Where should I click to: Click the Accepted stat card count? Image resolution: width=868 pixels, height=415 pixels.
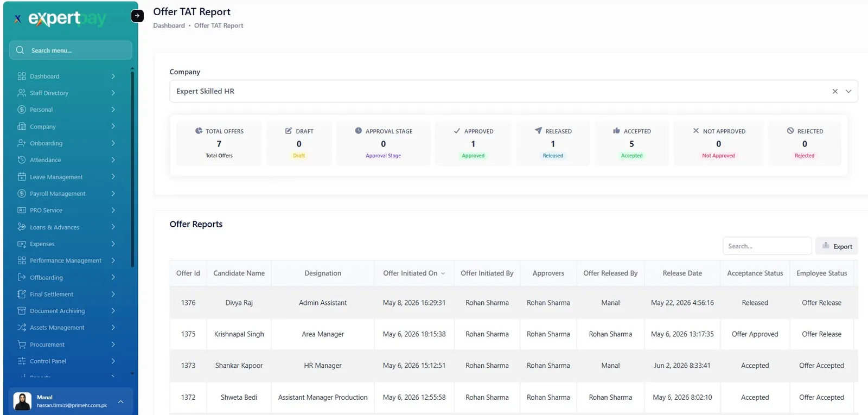click(x=631, y=144)
